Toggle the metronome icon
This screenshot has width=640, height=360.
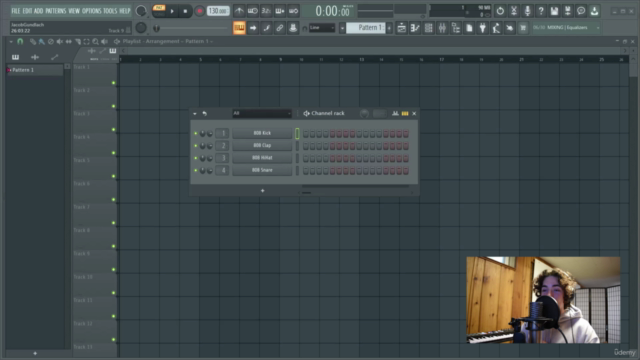pyautogui.click(x=239, y=11)
